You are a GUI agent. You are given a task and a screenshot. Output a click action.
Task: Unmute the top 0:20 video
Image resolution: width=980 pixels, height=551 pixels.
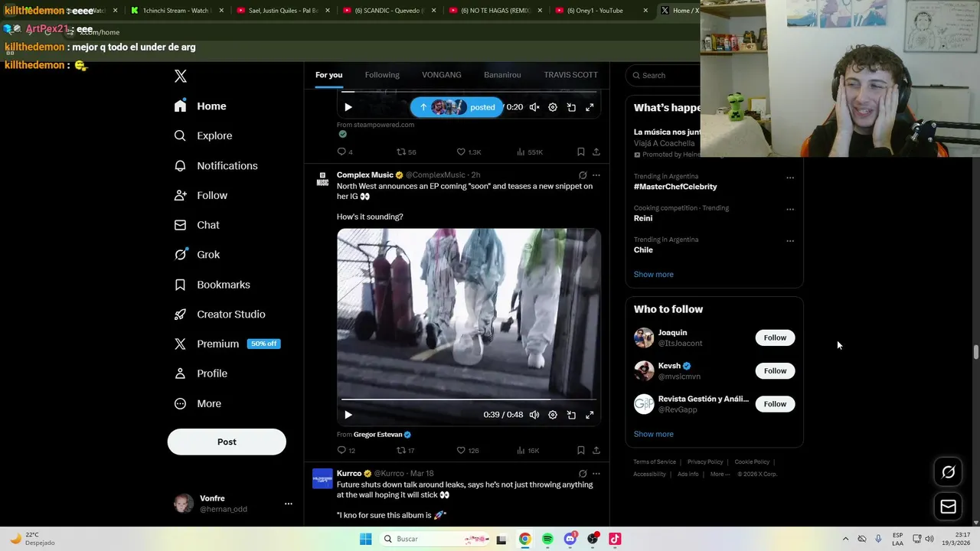pos(534,107)
